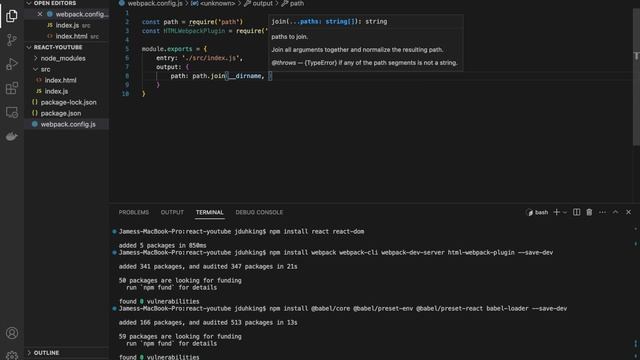The image size is (640, 360).
Task: Open the Remote Explorer view
Action: 12,112
